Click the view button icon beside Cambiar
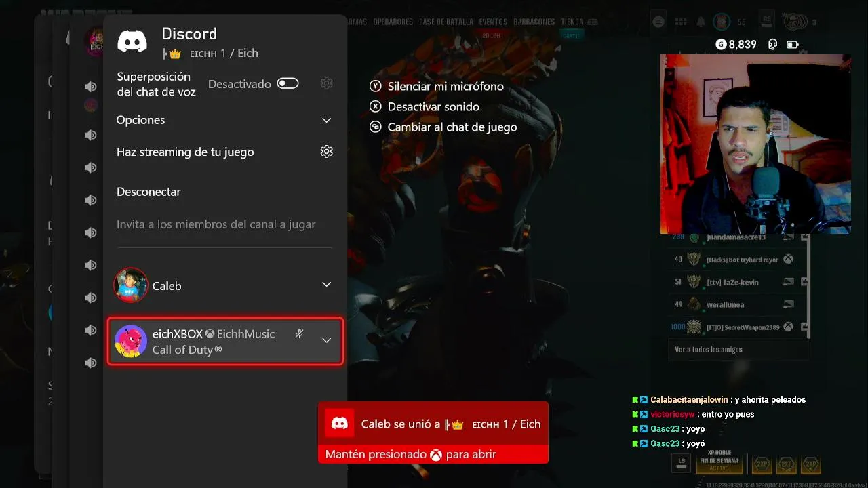Screen dimensions: 868x488 (376, 127)
